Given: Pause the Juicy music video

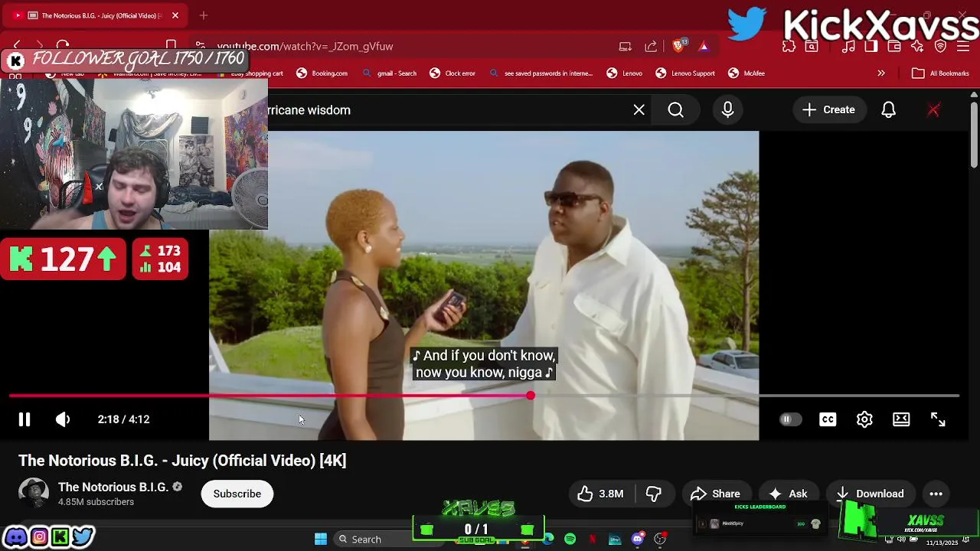Looking at the screenshot, I should (24, 419).
